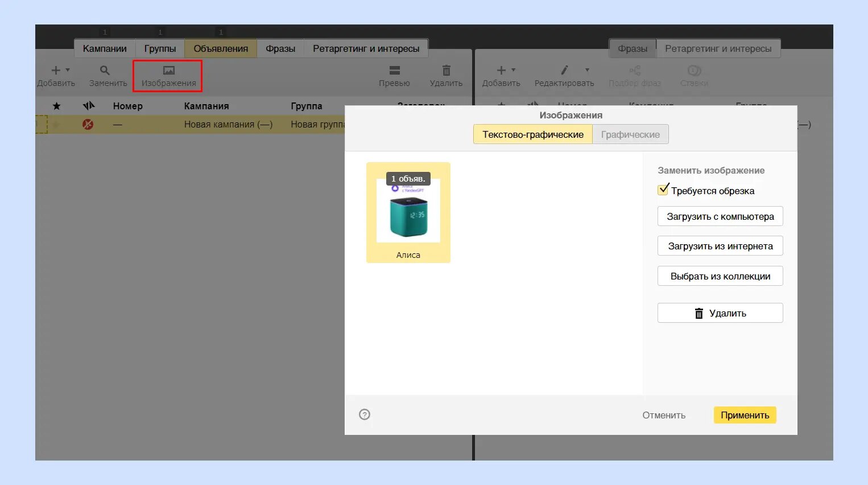Click the Редактировать pencil icon
868x485 pixels.
pyautogui.click(x=564, y=70)
